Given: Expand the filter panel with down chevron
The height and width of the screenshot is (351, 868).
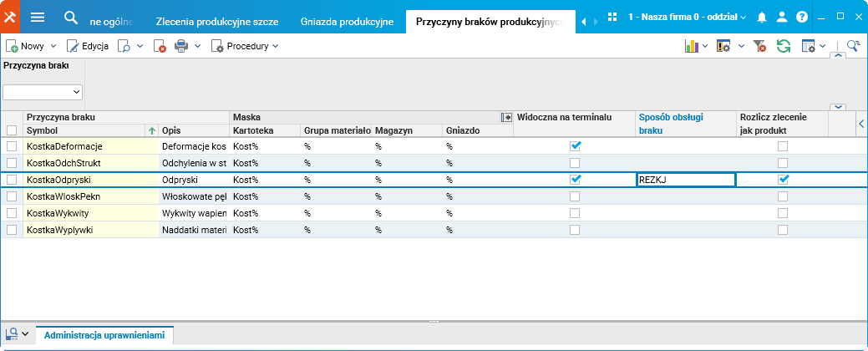Looking at the screenshot, I should point(838,107).
